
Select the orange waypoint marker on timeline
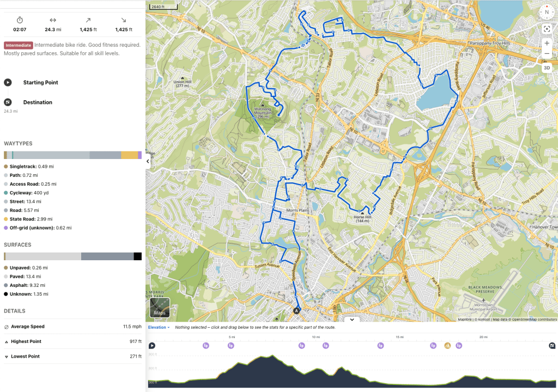pos(447,345)
